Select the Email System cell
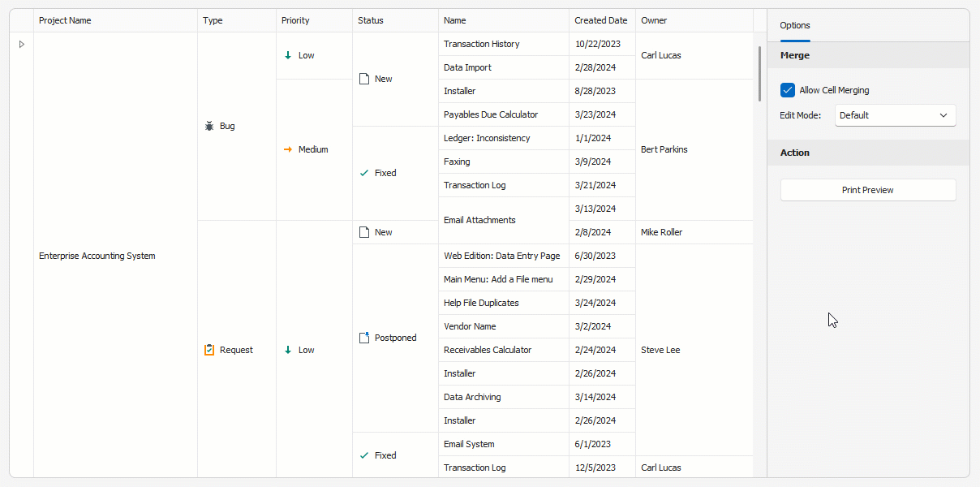This screenshot has width=980, height=487. click(x=504, y=444)
